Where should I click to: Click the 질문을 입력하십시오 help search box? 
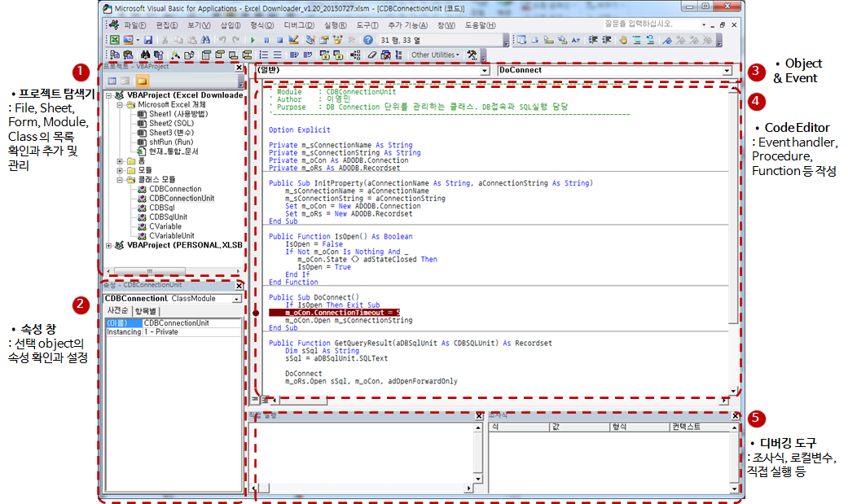pos(652,24)
